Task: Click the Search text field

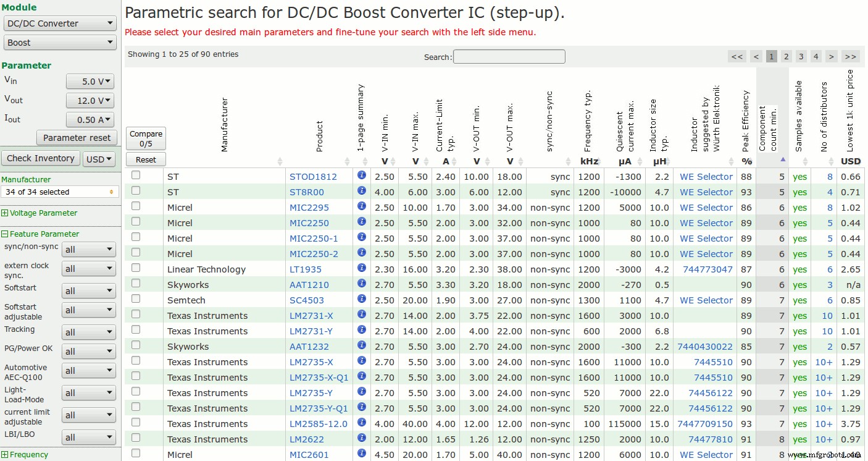Action: tap(509, 57)
